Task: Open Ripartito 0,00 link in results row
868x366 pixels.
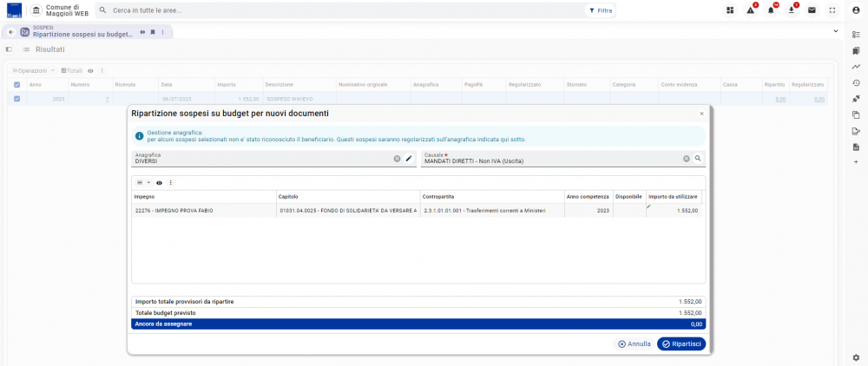Action: click(x=780, y=99)
